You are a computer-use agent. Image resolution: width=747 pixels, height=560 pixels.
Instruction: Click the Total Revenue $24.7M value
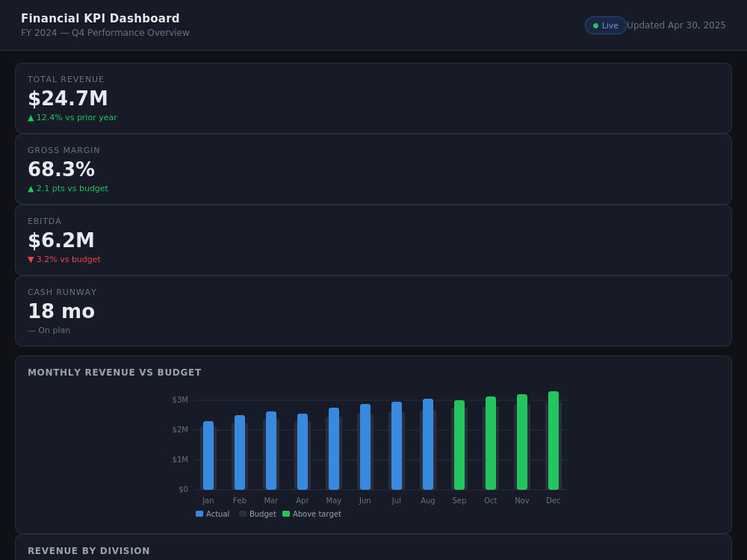point(68,99)
